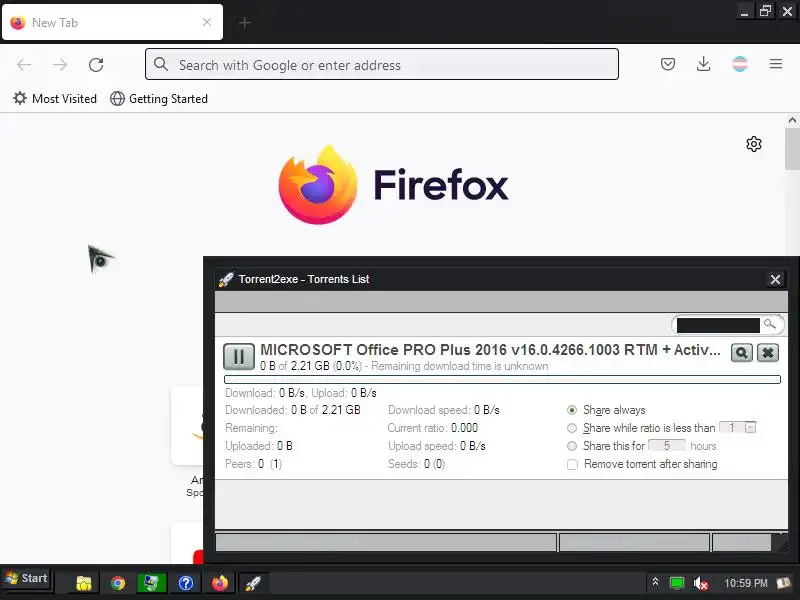This screenshot has height=600, width=800.
Task: Go back in Firefox
Action: pos(24,64)
